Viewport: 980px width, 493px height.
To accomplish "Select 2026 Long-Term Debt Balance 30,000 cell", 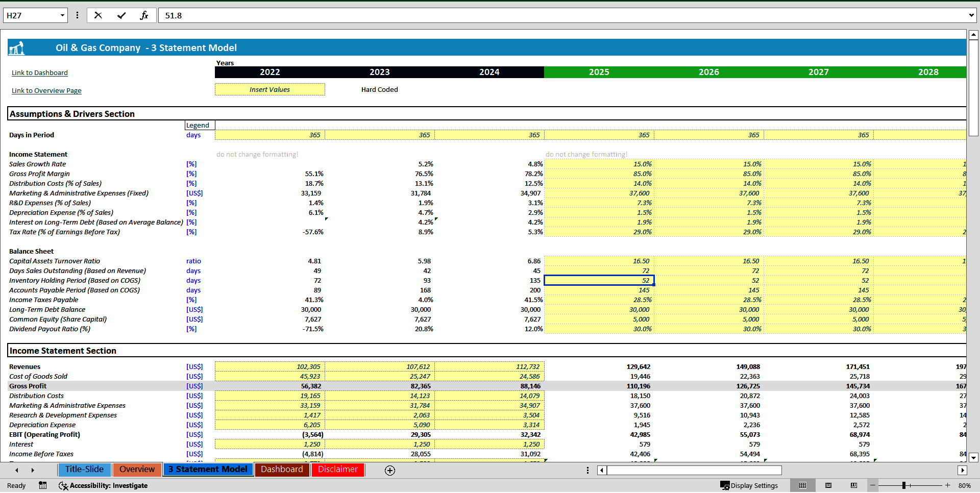I will 709,310.
